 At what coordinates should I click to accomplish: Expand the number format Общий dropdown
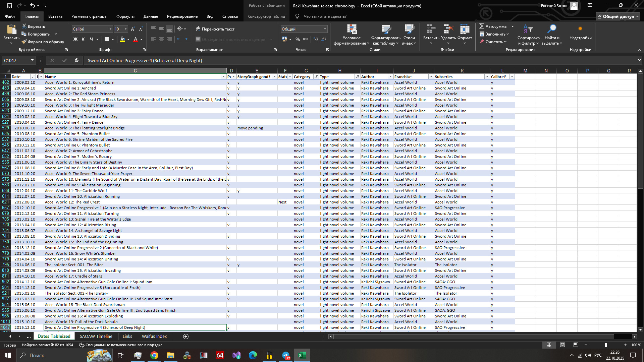(x=325, y=29)
